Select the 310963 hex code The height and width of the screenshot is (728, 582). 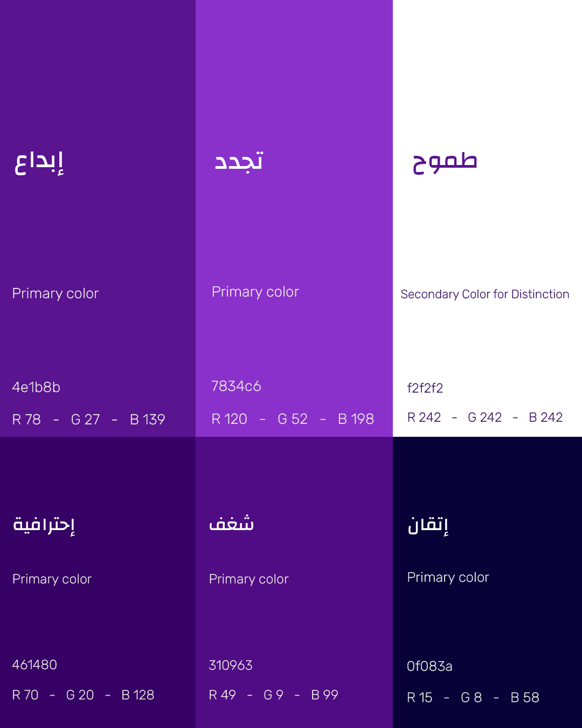click(231, 665)
